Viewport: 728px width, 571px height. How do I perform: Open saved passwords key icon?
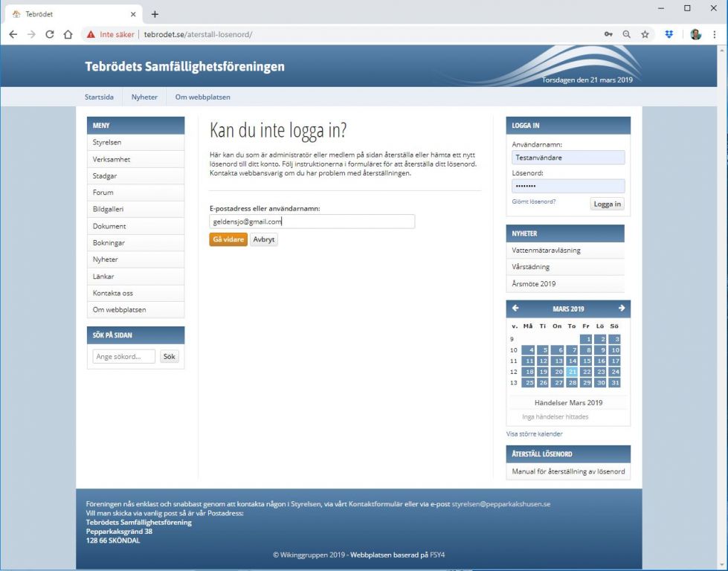(x=608, y=34)
